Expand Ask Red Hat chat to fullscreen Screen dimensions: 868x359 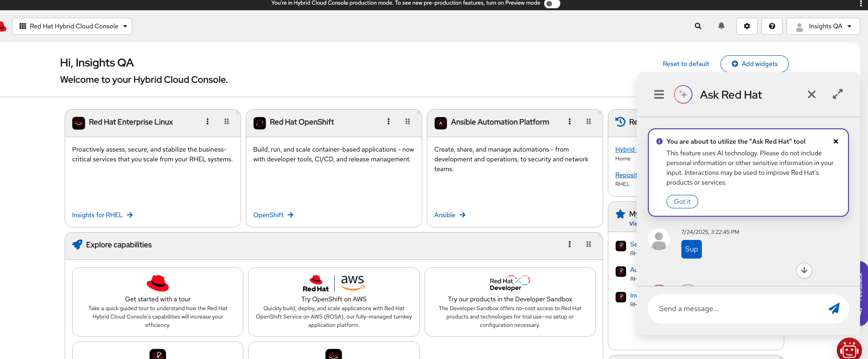pos(837,94)
